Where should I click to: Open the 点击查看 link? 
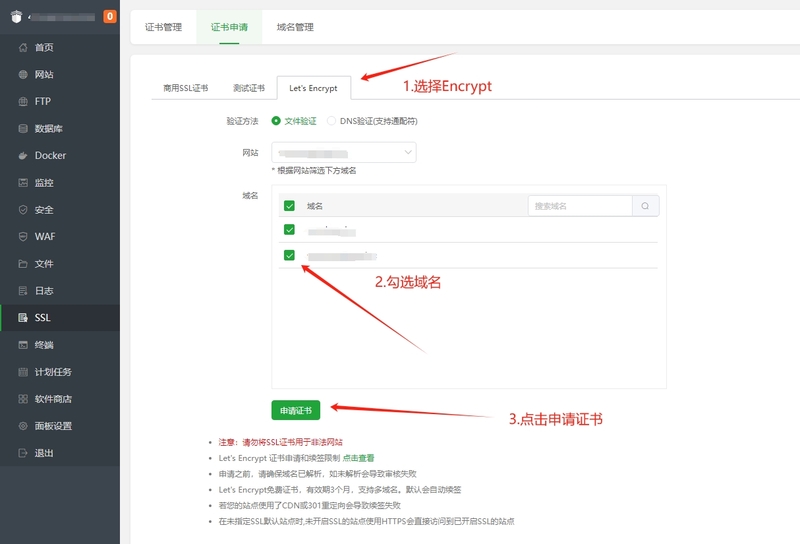[x=358, y=458]
